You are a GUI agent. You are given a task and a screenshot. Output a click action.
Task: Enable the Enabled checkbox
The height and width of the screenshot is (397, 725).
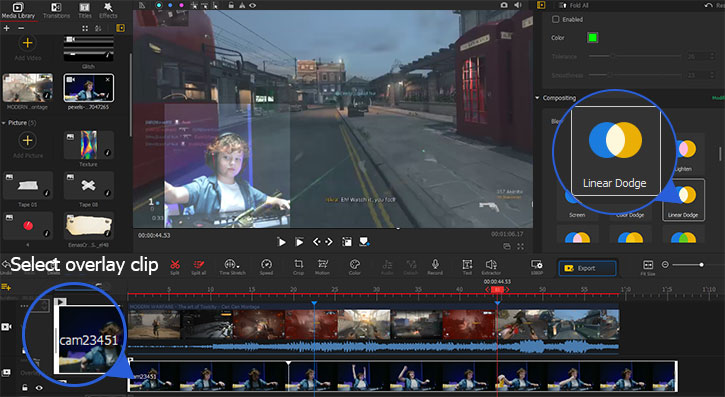click(556, 19)
